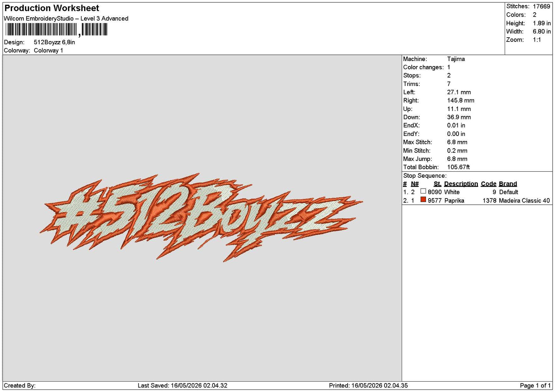Click the Up value 11.1 mm

[x=459, y=109]
